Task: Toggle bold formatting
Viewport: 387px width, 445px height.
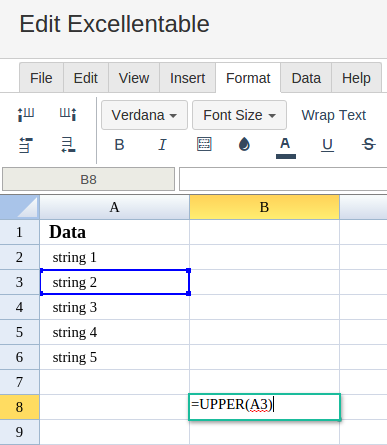Action: tap(119, 145)
